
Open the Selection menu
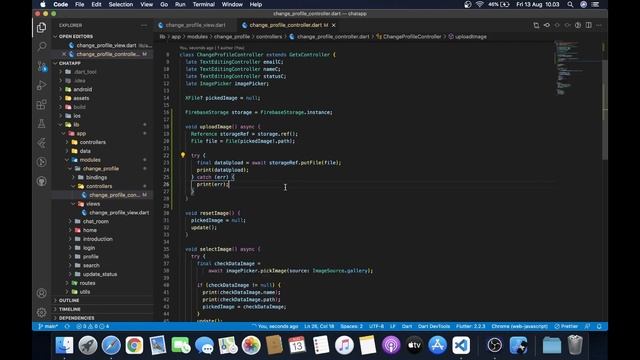(x=120, y=4)
